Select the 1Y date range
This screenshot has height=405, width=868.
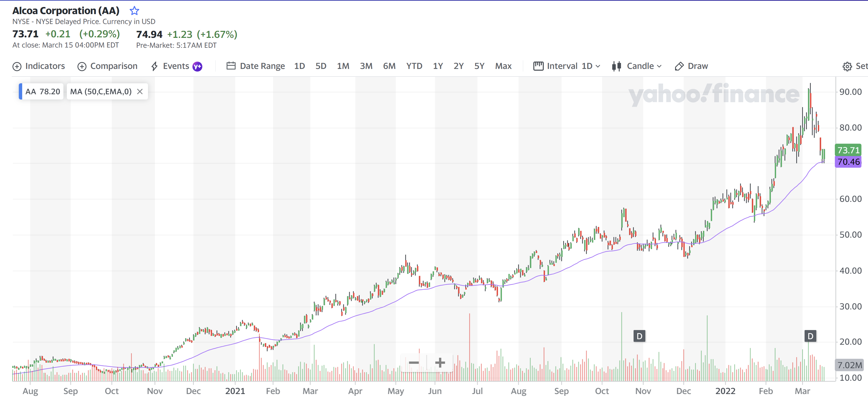pyautogui.click(x=438, y=66)
